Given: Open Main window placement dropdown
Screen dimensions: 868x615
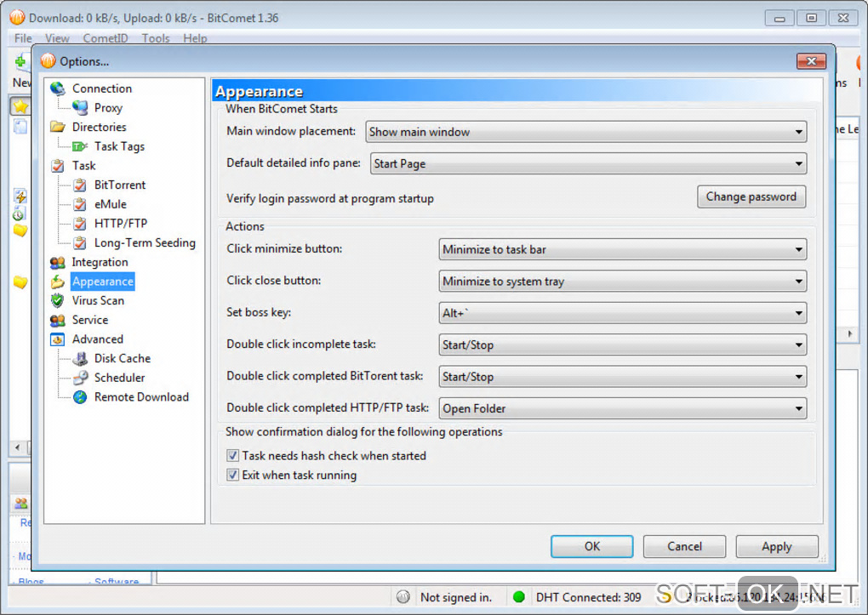Looking at the screenshot, I should [x=586, y=132].
